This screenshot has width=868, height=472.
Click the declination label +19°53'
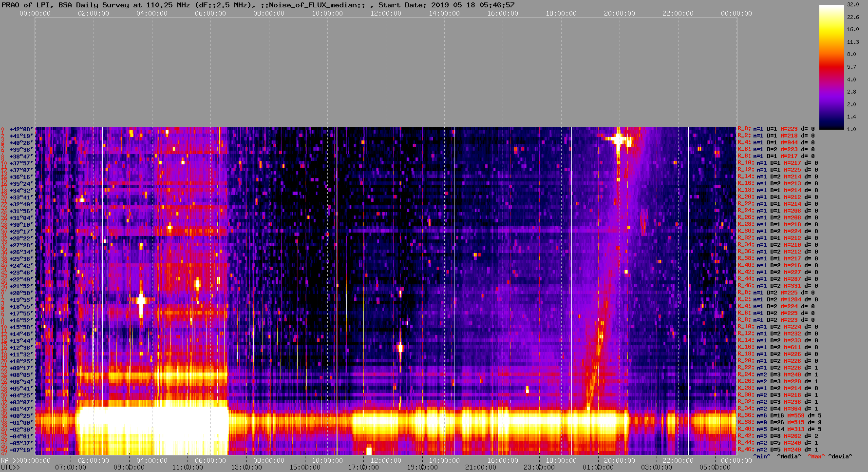[x=21, y=300]
